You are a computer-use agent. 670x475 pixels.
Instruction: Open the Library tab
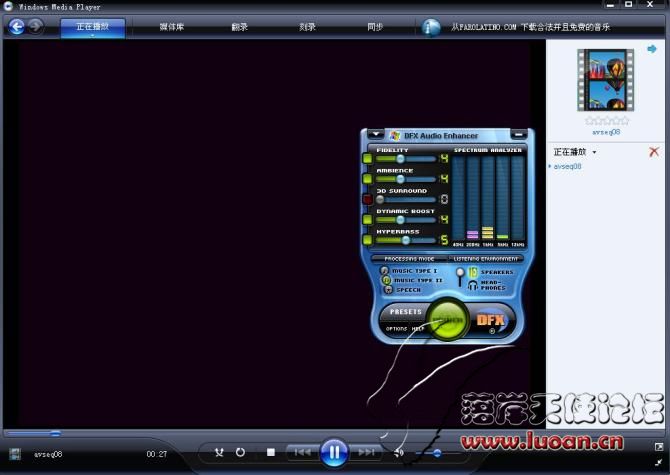[x=172, y=27]
